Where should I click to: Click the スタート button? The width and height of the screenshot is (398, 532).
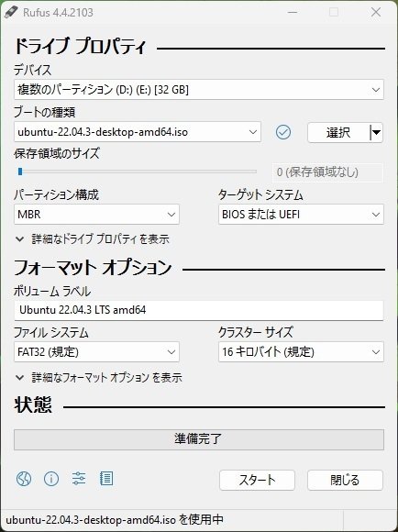pyautogui.click(x=257, y=480)
